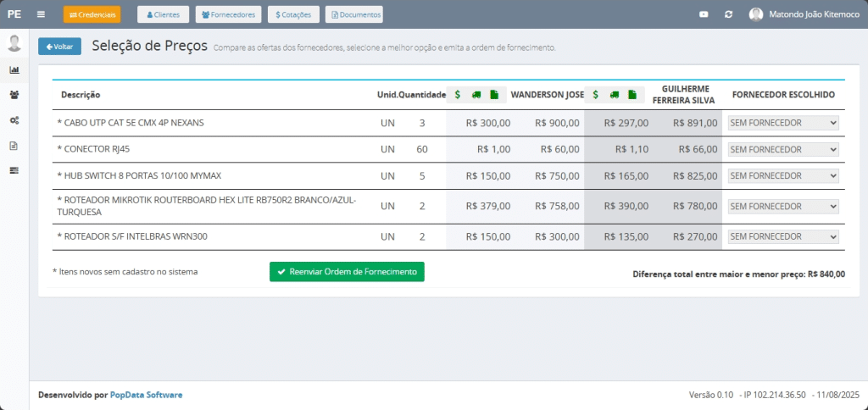The image size is (868, 410).
Task: Open the people group sidebar icon
Action: click(14, 95)
